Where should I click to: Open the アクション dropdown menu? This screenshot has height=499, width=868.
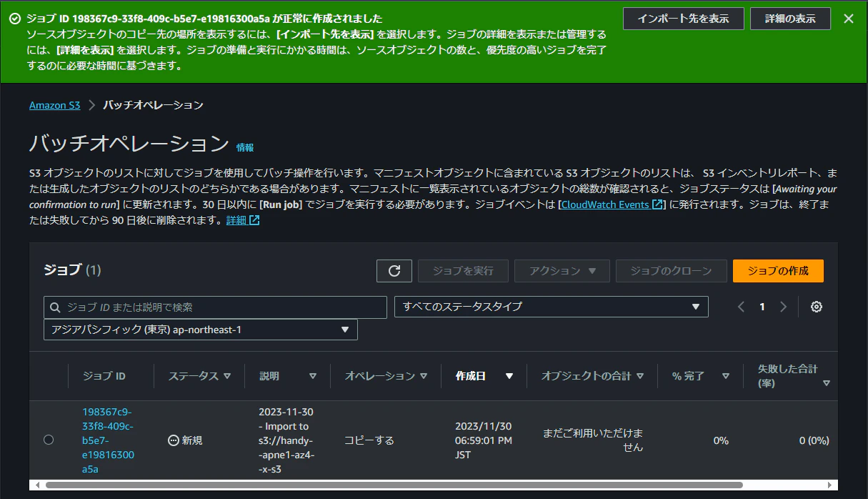point(562,271)
